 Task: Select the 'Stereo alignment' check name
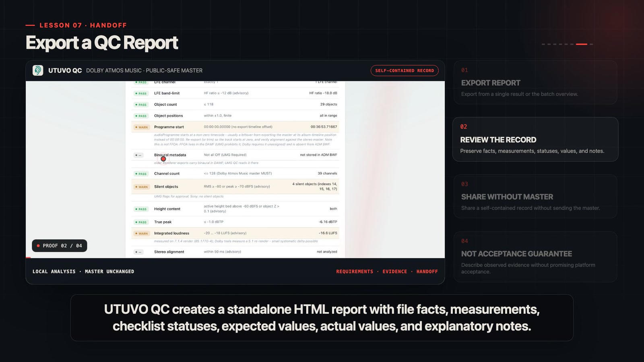point(169,252)
